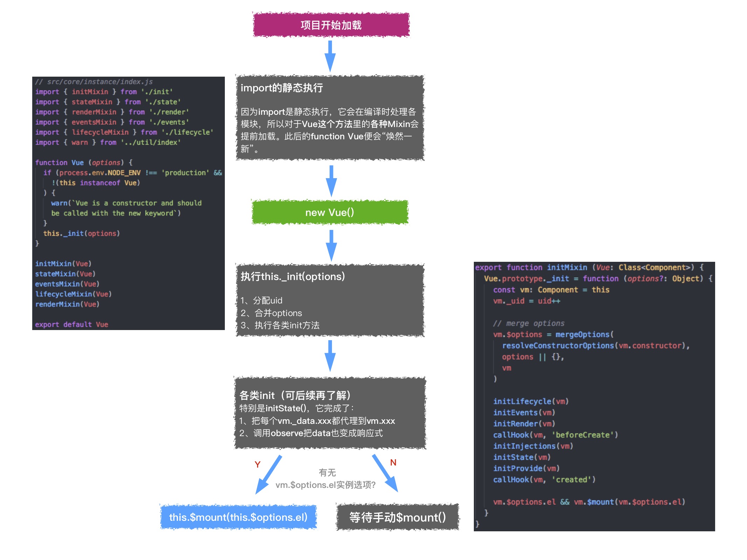Select the '各类init（可后续再了解）' heading
Image resolution: width=747 pixels, height=560 pixels.
pos(295,395)
